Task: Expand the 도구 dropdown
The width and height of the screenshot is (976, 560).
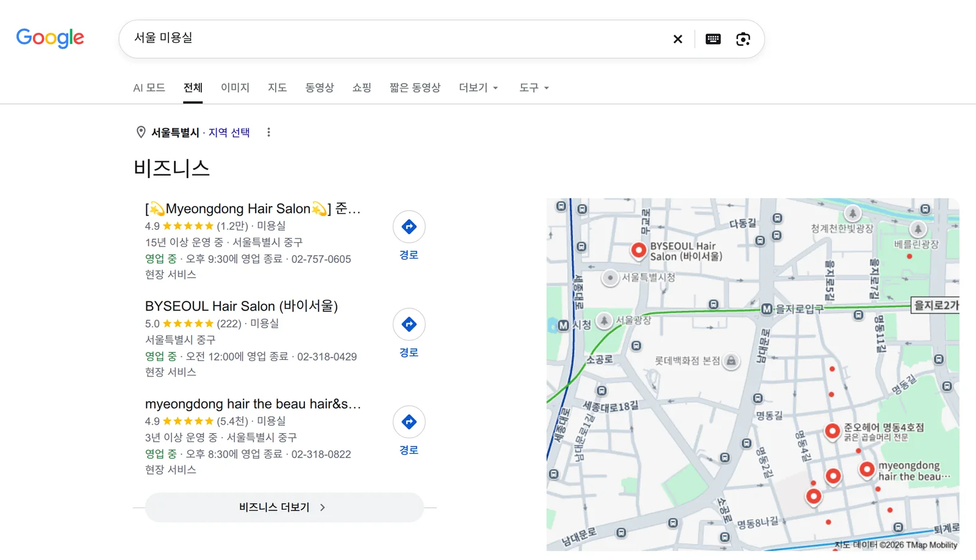Action: pos(534,88)
